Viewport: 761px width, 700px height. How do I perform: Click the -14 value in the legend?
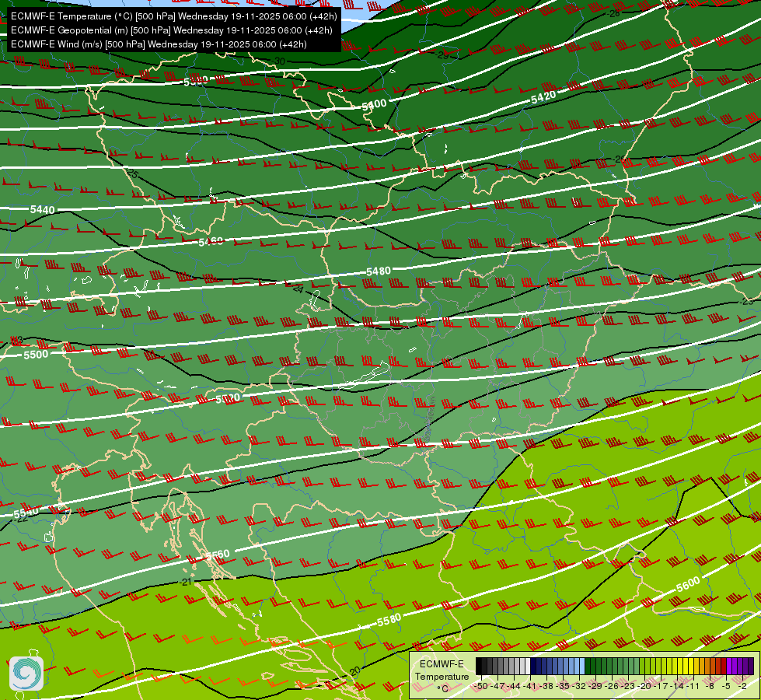pos(678,686)
